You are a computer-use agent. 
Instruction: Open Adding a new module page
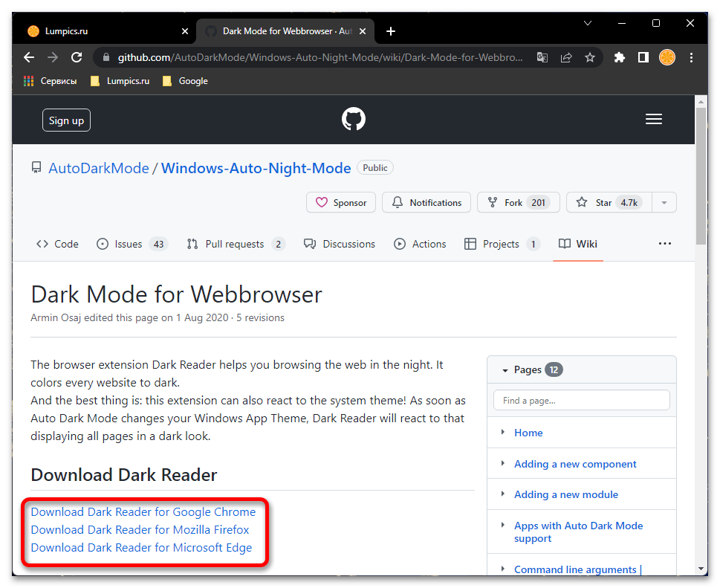click(x=565, y=495)
